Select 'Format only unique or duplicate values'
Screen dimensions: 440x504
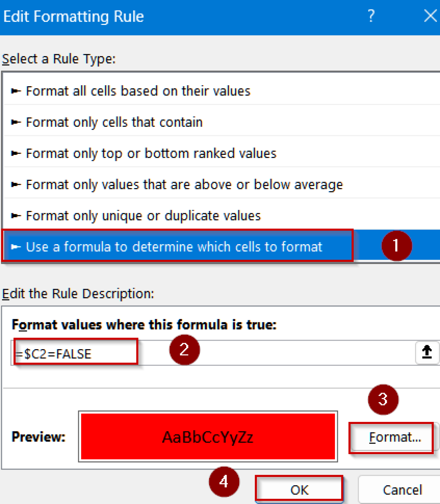pos(143,216)
